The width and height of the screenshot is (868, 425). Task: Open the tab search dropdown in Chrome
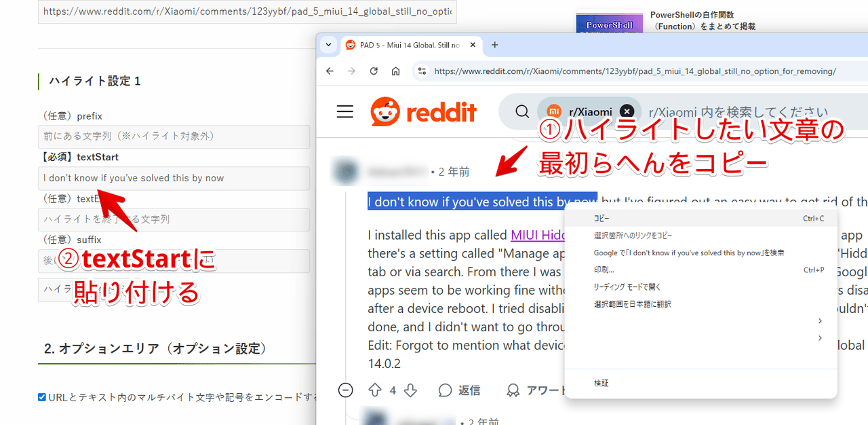coord(328,45)
